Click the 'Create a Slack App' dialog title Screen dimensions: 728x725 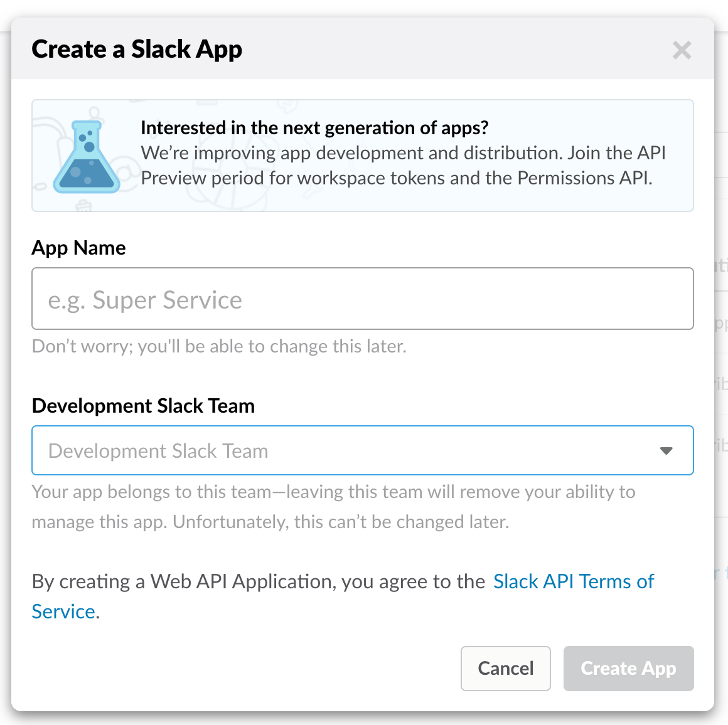click(137, 49)
